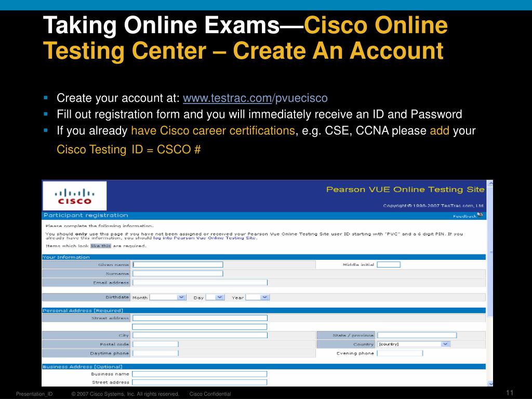Click the Business Street address field
The image size is (532, 399).
[x=199, y=382]
